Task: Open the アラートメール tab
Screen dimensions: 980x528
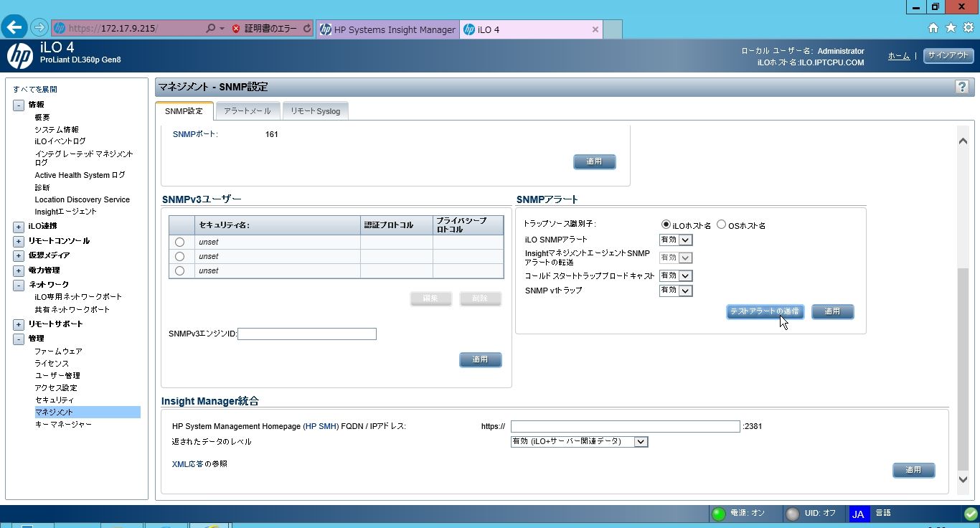Action: click(247, 111)
